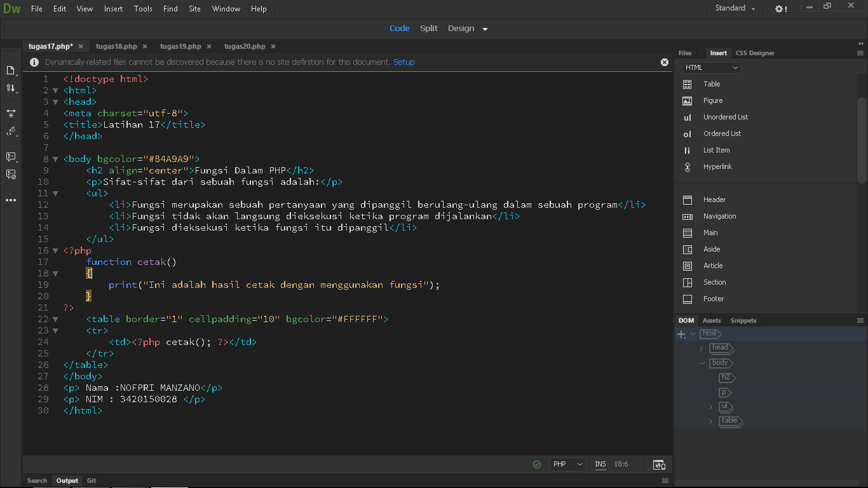Click the Format Source Code icon

pos(11,131)
